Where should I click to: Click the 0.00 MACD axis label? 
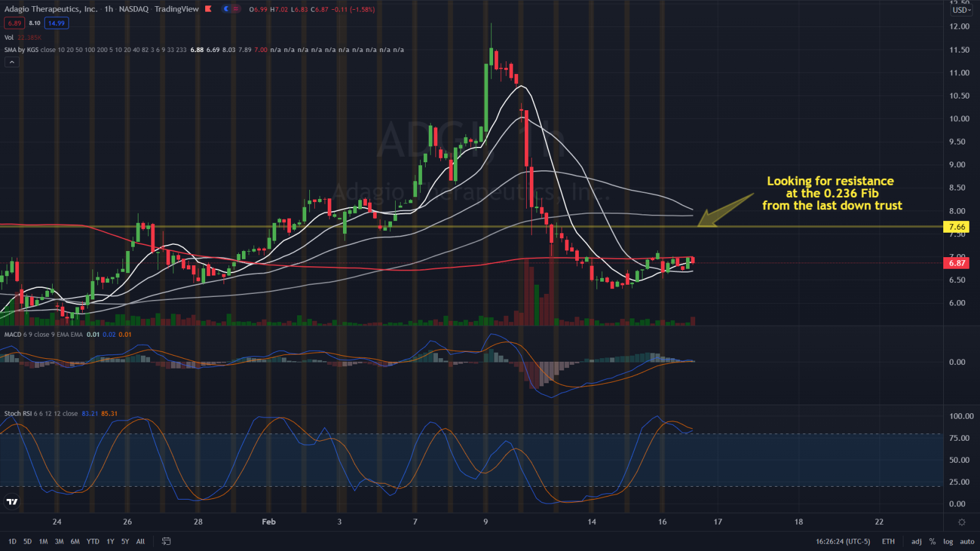click(957, 362)
